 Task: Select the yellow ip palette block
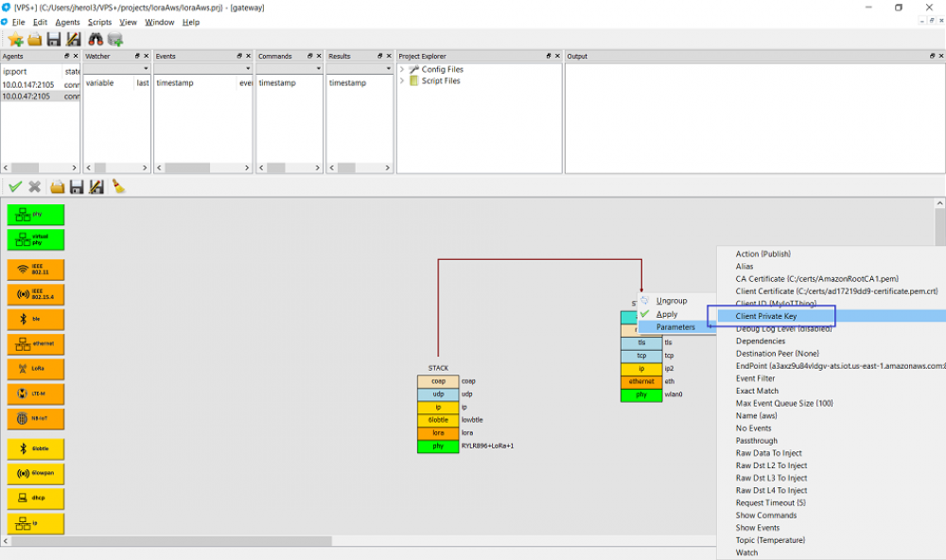pos(36,524)
